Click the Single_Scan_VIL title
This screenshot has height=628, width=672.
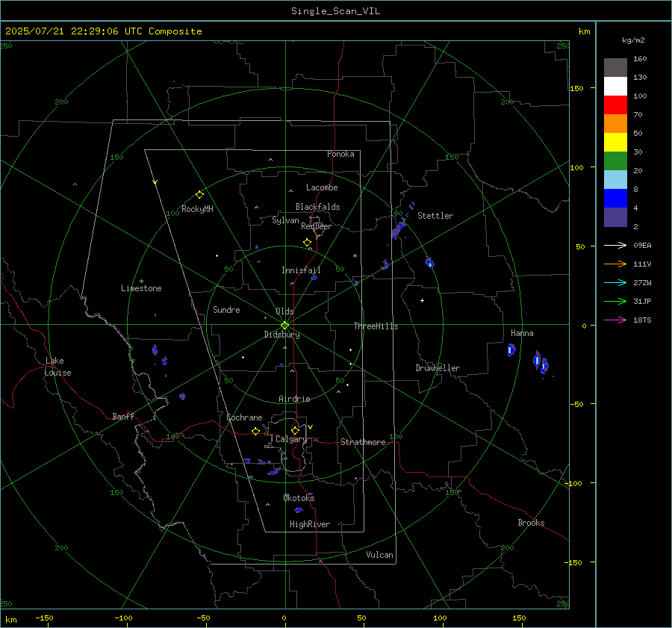(335, 11)
